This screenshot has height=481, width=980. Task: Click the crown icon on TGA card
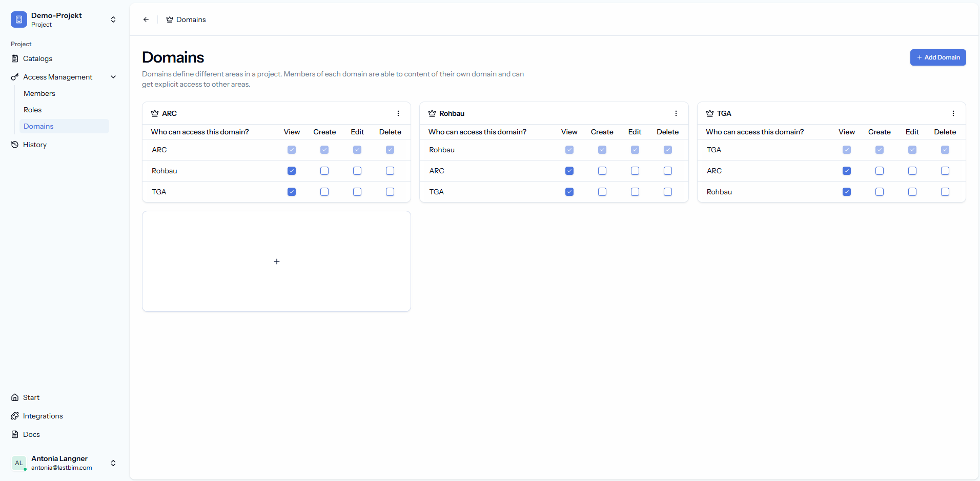coord(710,113)
